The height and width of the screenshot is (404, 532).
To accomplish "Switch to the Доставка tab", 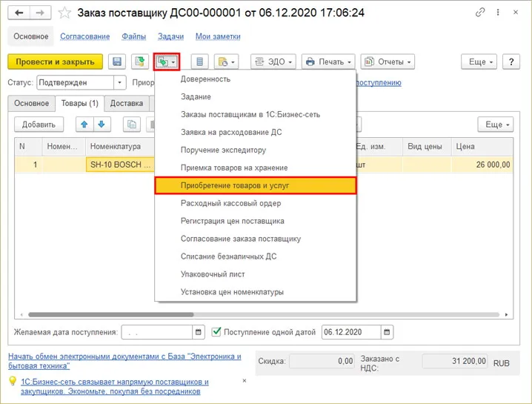I will point(127,104).
